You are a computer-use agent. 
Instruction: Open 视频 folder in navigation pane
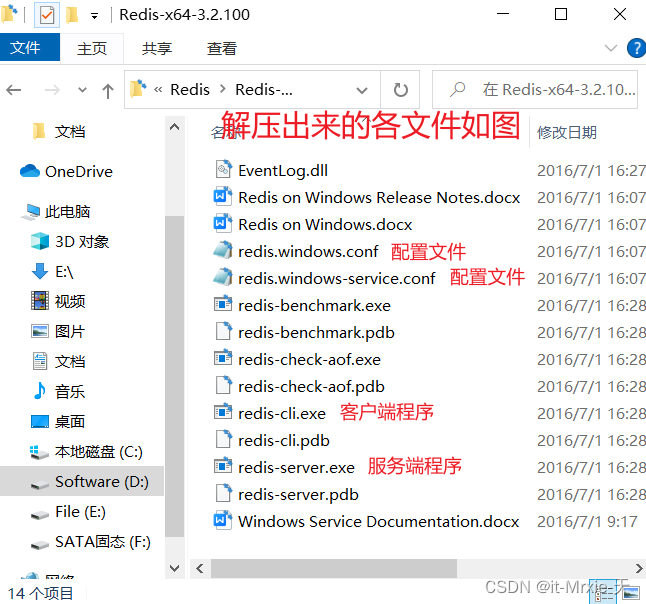[59, 302]
